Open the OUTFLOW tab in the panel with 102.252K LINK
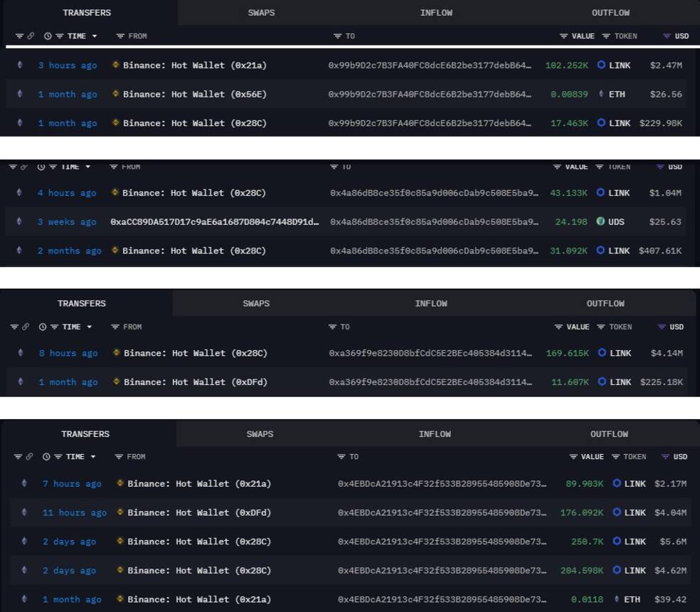 [x=610, y=13]
